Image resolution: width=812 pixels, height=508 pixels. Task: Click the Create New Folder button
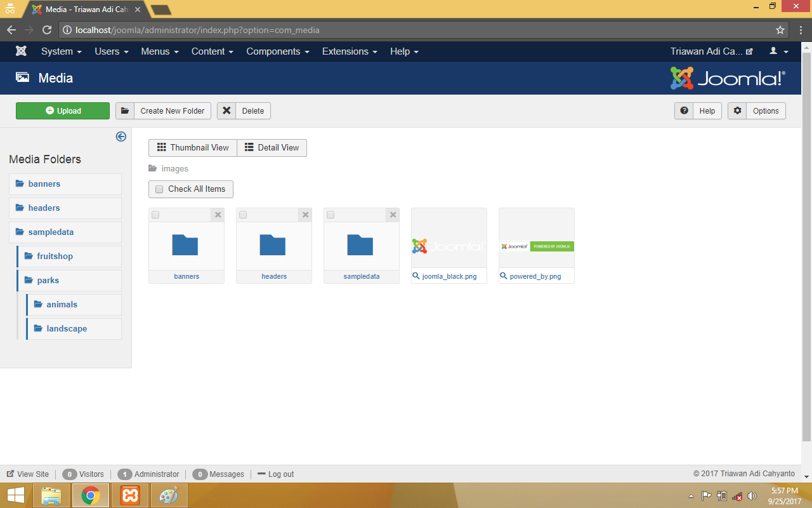pyautogui.click(x=163, y=110)
